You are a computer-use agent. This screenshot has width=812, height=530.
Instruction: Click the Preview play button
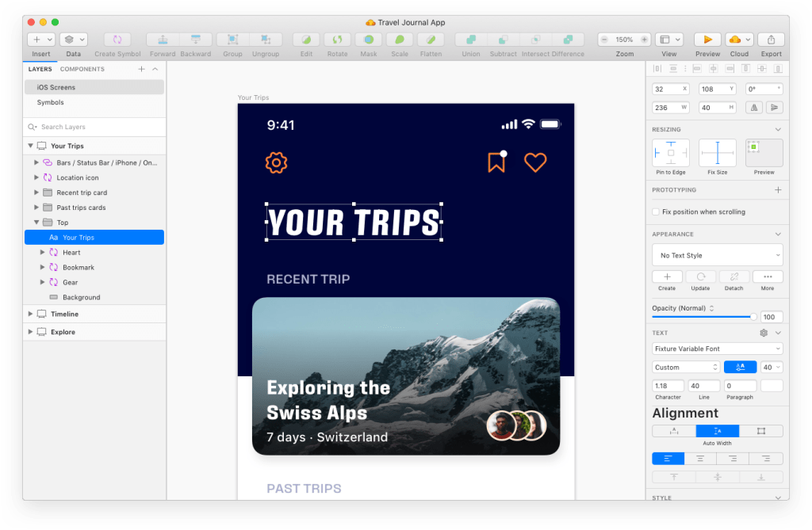[x=707, y=40]
